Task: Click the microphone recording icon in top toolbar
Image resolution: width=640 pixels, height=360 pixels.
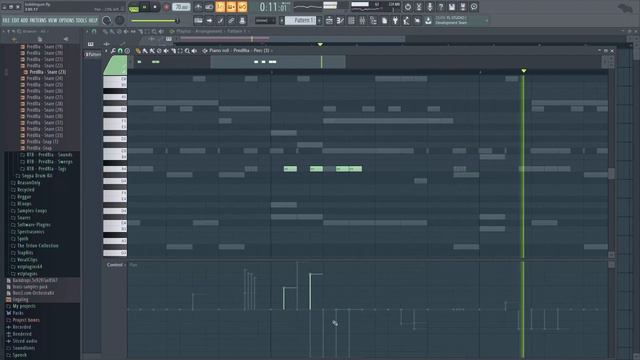Action: 430,7
